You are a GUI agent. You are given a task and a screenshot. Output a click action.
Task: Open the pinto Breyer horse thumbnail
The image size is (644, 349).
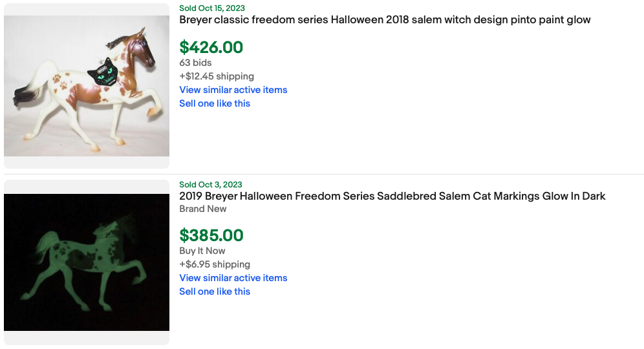point(87,85)
